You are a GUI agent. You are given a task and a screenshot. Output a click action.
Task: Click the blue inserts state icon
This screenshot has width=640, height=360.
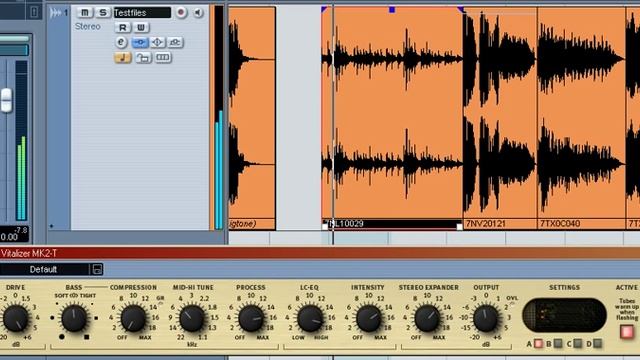[x=140, y=42]
